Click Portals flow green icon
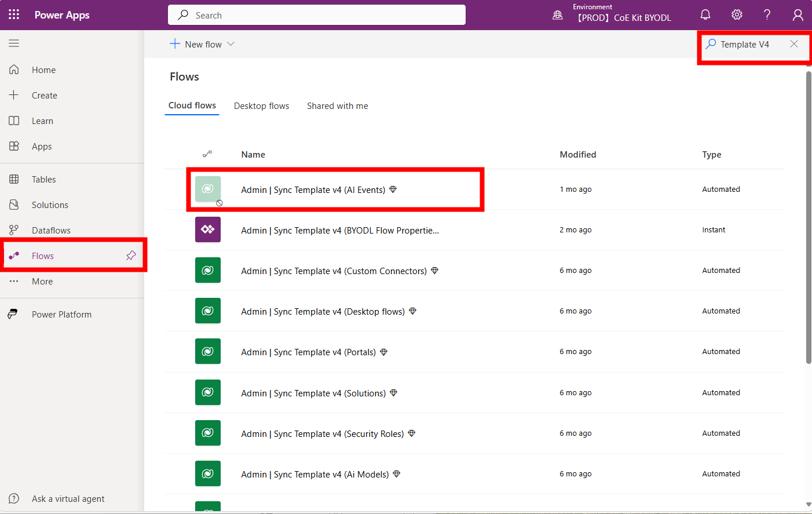This screenshot has height=514, width=812. 208,351
